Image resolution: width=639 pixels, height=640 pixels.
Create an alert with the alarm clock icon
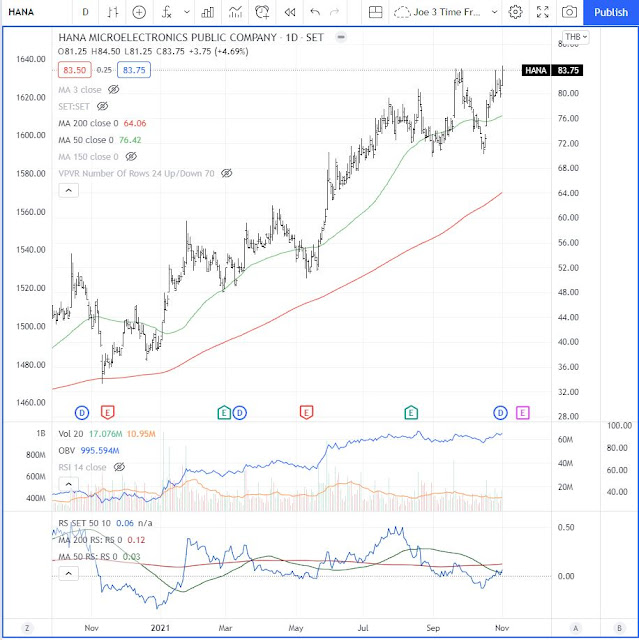(x=262, y=12)
